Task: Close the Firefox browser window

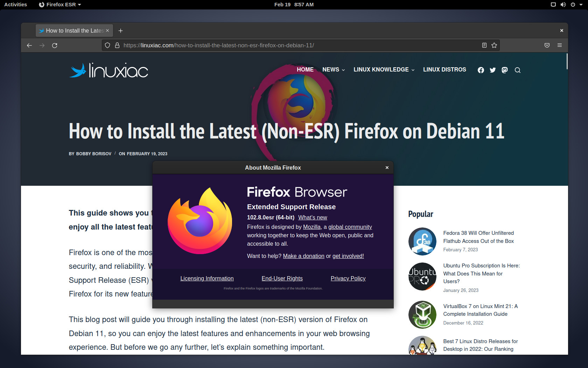Action: point(562,30)
